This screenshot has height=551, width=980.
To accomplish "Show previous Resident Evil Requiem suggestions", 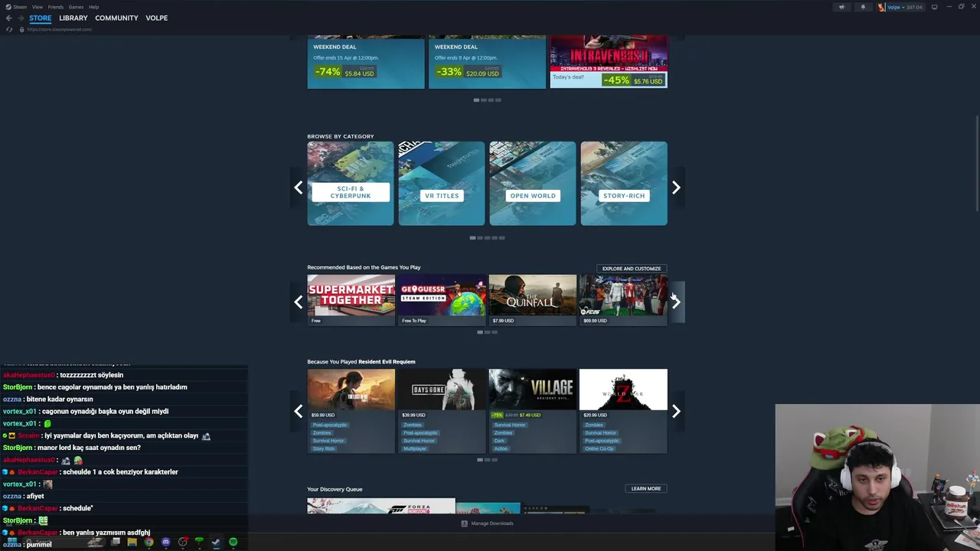I will click(299, 412).
